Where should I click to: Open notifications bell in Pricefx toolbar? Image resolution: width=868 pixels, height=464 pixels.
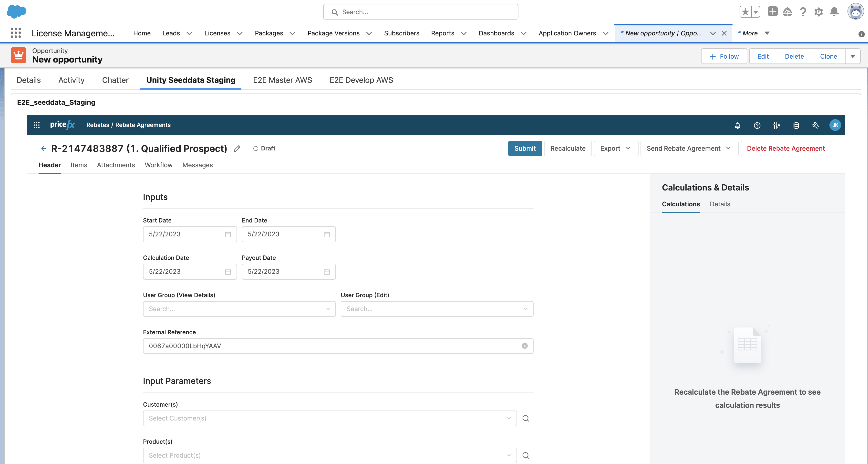738,125
